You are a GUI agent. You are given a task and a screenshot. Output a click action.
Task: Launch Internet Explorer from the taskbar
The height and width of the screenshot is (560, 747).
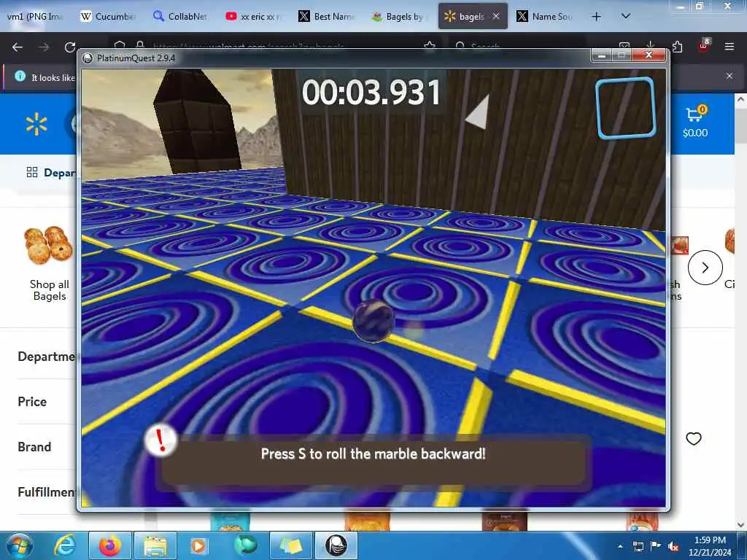[x=65, y=545]
